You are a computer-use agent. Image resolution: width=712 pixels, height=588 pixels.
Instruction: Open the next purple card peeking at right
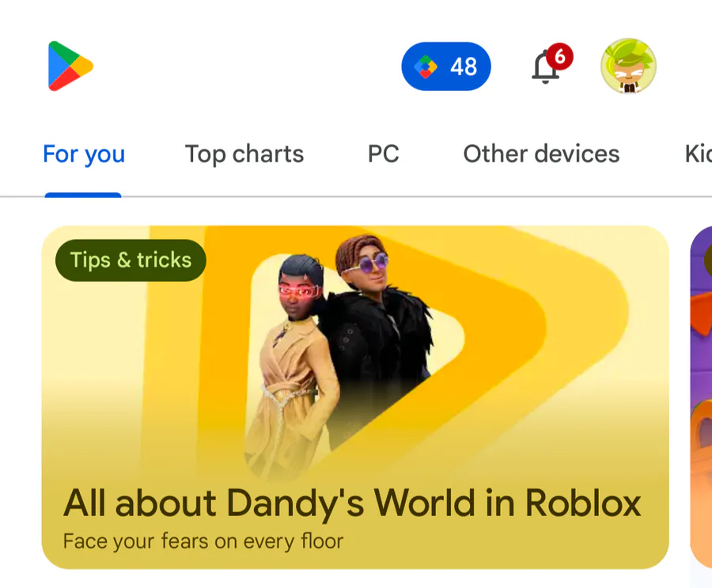click(701, 397)
